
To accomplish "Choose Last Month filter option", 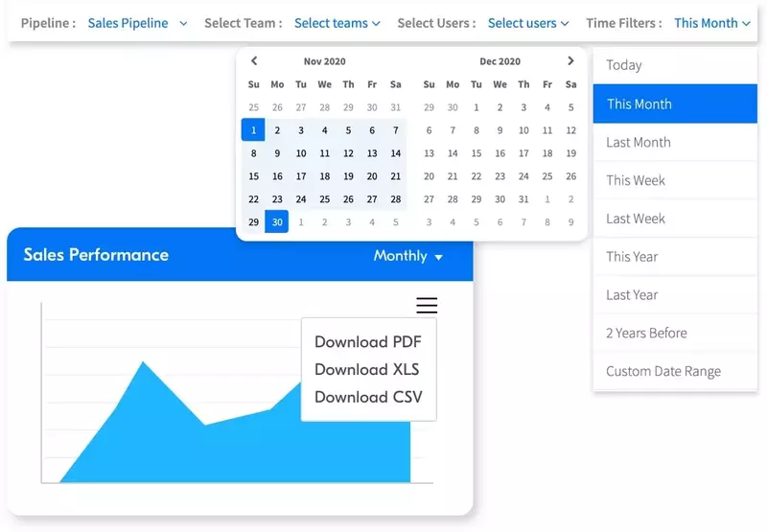I will click(x=675, y=142).
